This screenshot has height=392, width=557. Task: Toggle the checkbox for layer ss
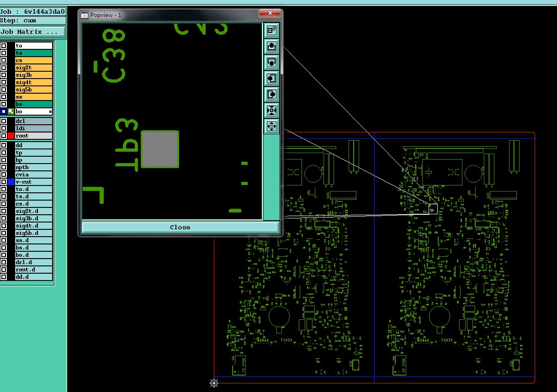click(x=4, y=97)
